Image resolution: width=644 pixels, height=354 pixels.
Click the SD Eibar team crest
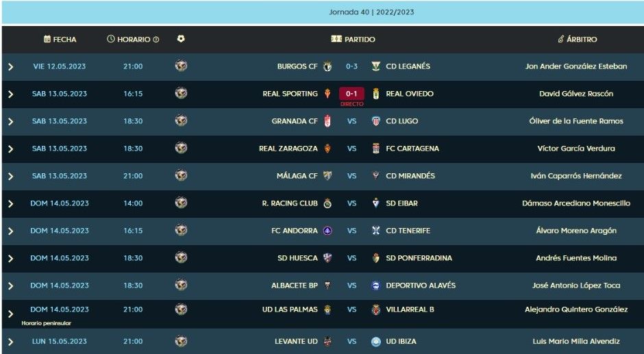375,203
